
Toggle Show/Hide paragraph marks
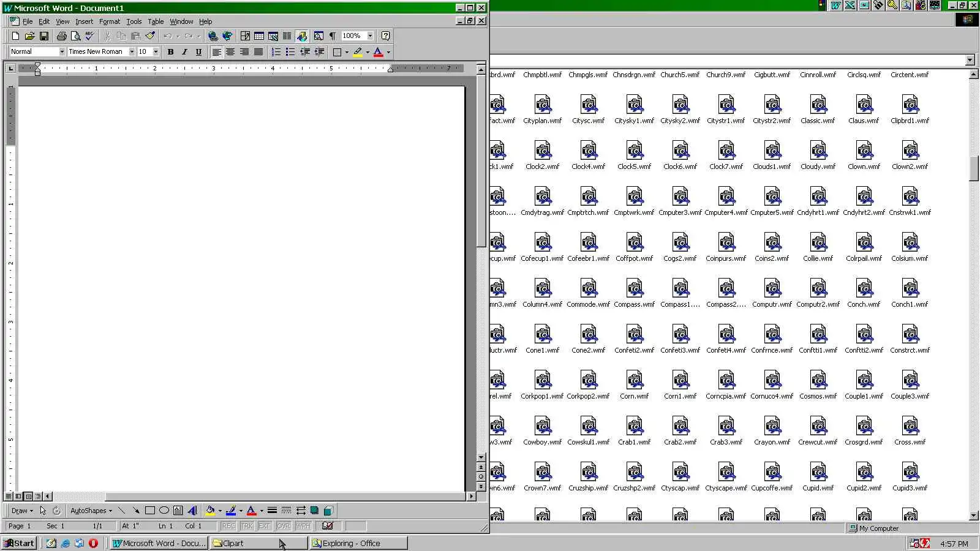pyautogui.click(x=333, y=36)
